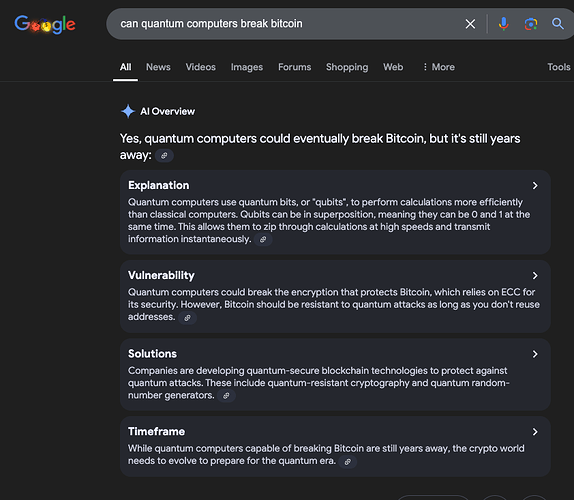Click the Google logo

[x=45, y=25]
